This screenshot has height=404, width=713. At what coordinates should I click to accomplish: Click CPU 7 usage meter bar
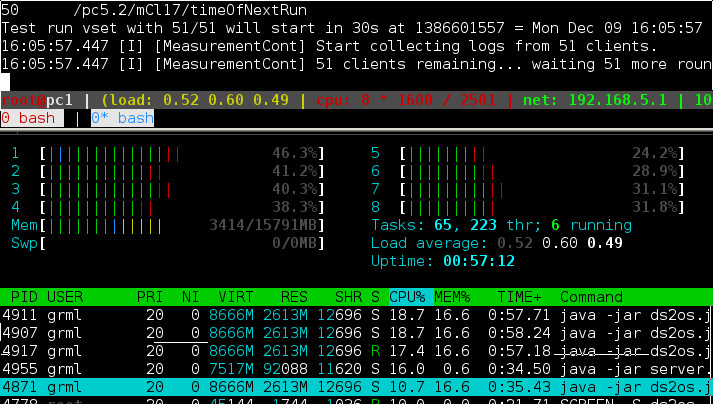coord(542,189)
